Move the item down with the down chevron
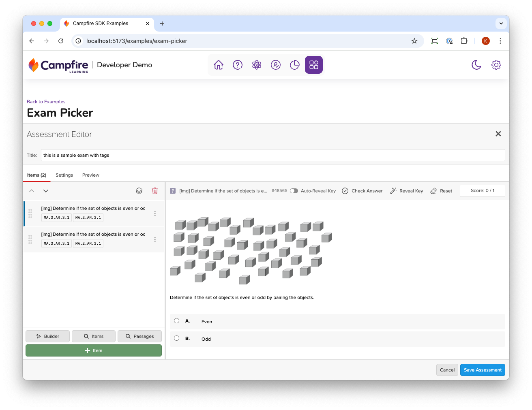This screenshot has width=532, height=410. (x=46, y=191)
